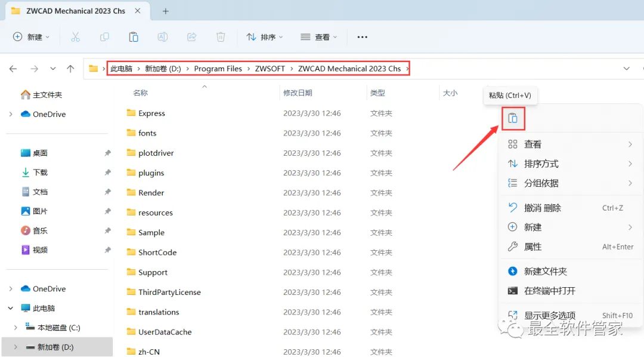Expand the lower OneDrive tree node
The width and height of the screenshot is (644, 357).
[11, 289]
